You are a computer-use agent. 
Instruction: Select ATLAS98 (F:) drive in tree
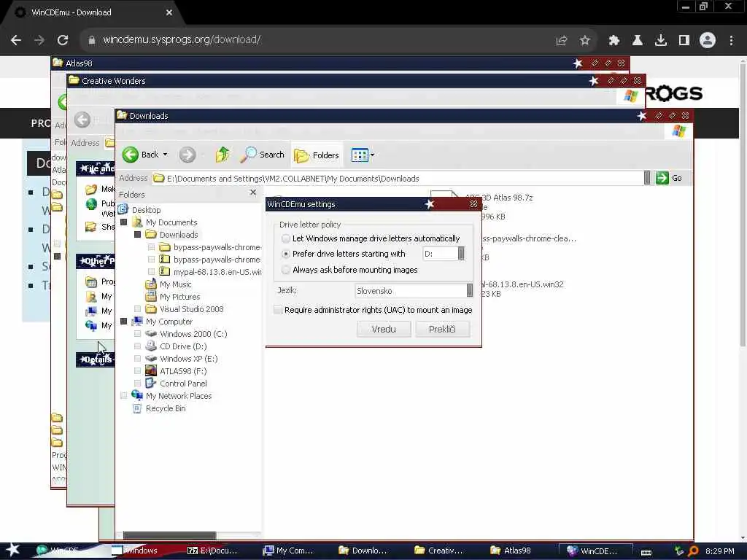click(183, 371)
